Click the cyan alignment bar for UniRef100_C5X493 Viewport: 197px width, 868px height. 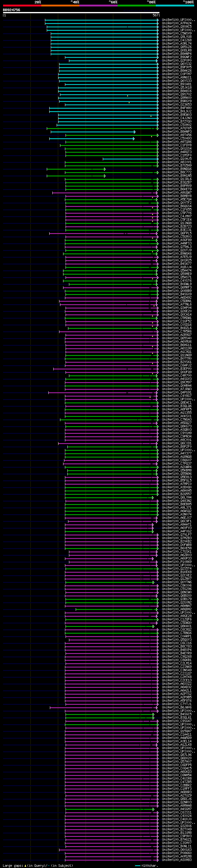(x=92, y=139)
